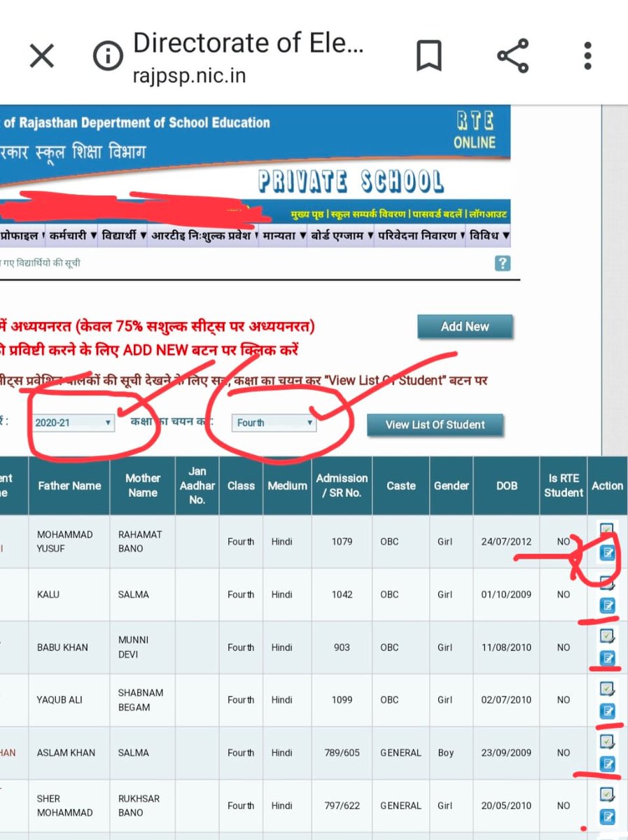Select admission number 903 cell
The image size is (628, 840).
point(342,647)
